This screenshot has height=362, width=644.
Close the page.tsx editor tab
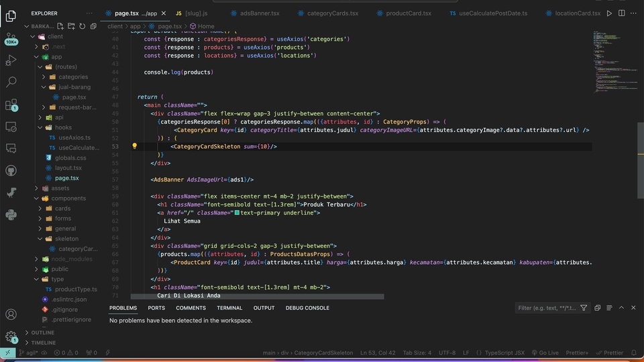click(164, 13)
